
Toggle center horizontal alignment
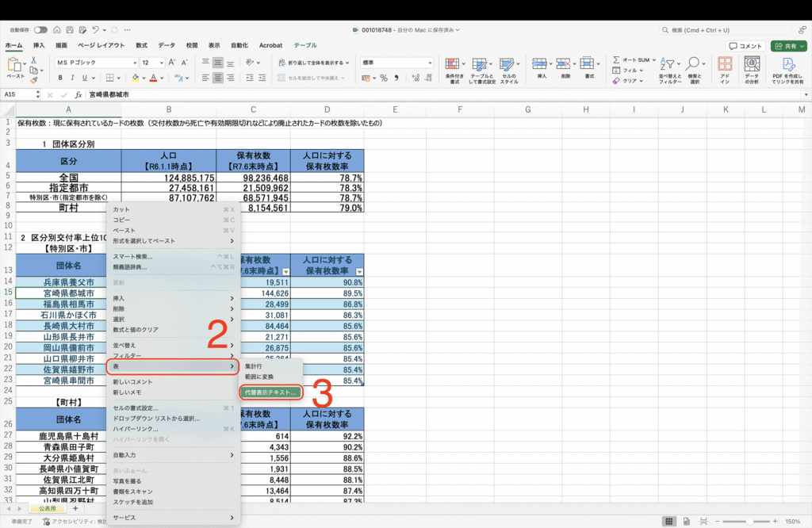point(218,78)
